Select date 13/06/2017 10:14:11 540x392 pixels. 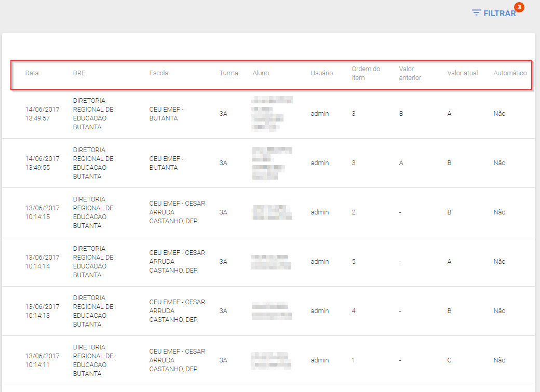point(42,360)
